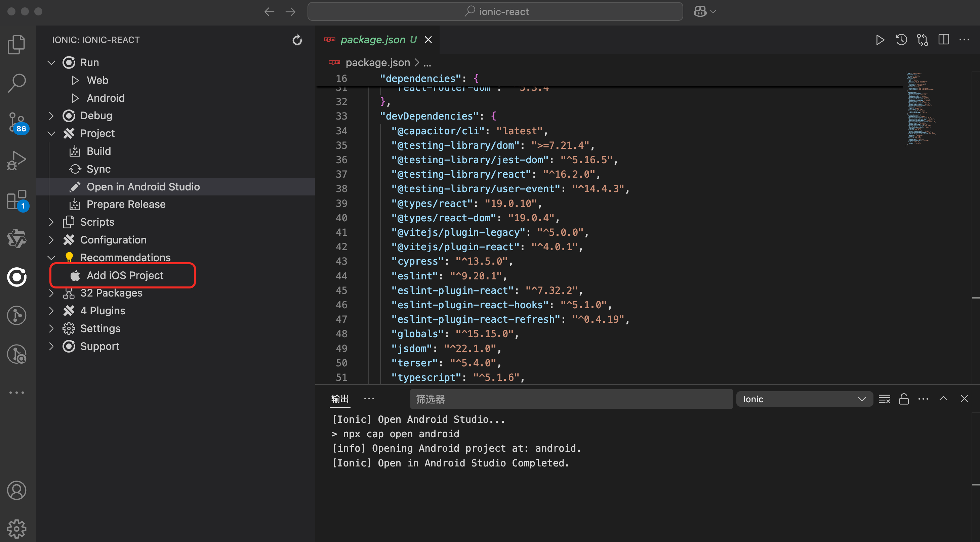This screenshot has width=980, height=542.
Task: Collapse the Recommendations tree section
Action: pos(51,258)
